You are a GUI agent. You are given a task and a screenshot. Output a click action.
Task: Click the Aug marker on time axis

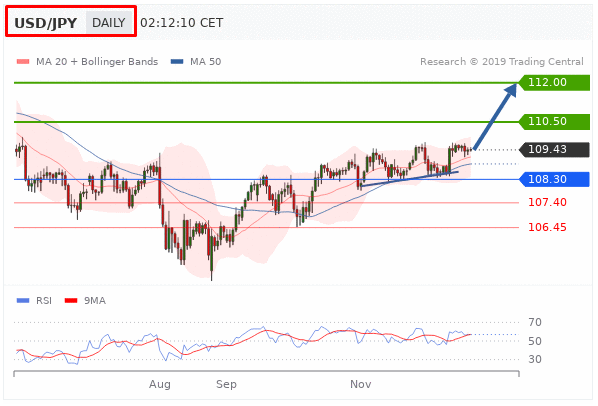coord(159,384)
